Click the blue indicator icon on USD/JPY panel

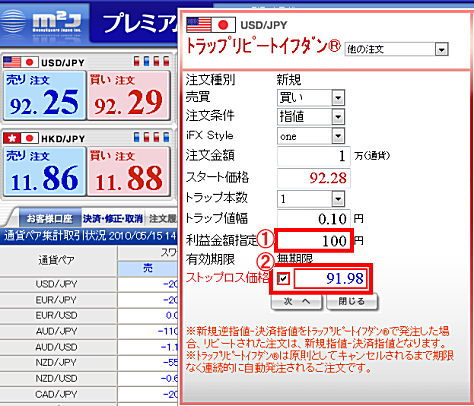click(x=146, y=61)
